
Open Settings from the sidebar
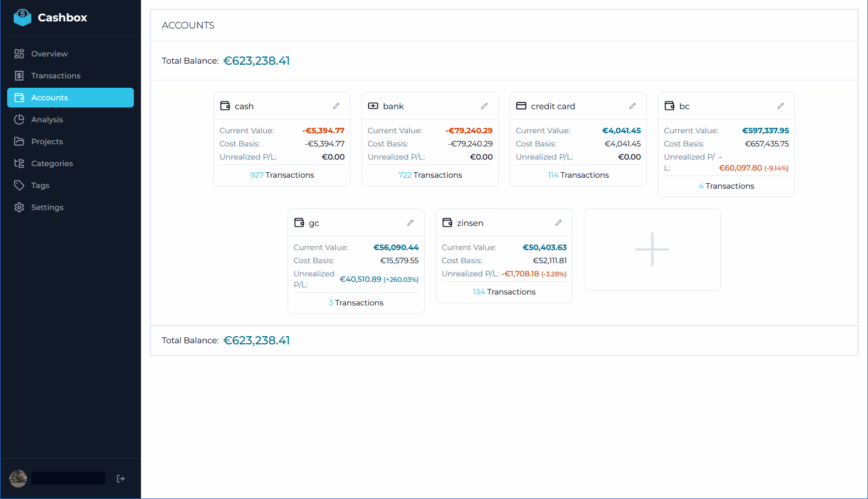[47, 207]
